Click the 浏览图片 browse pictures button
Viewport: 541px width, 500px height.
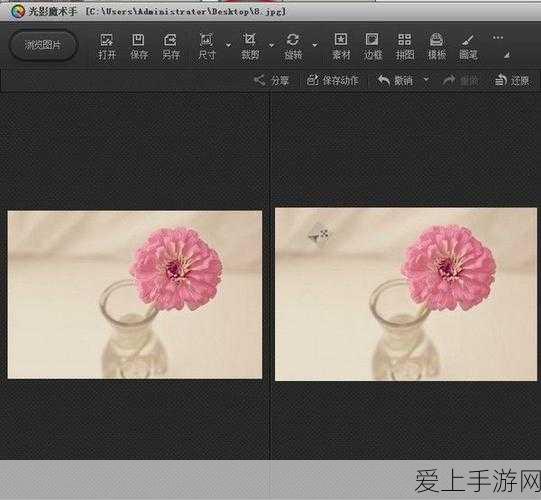tap(43, 45)
